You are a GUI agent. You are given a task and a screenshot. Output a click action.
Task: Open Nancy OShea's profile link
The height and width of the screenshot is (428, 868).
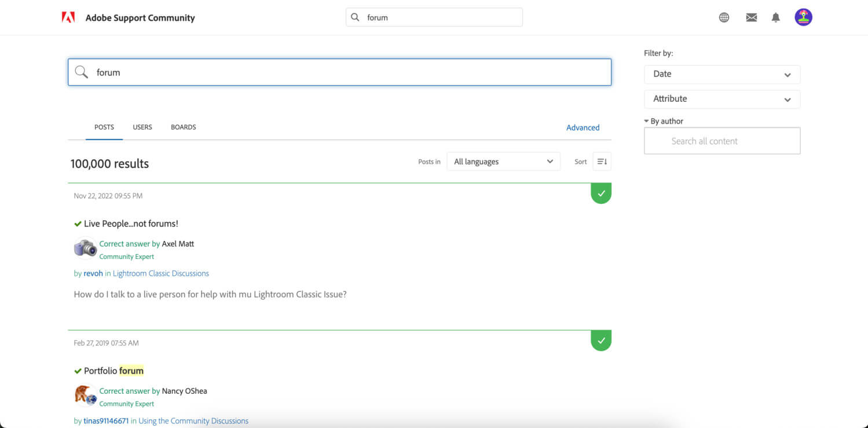tap(184, 391)
